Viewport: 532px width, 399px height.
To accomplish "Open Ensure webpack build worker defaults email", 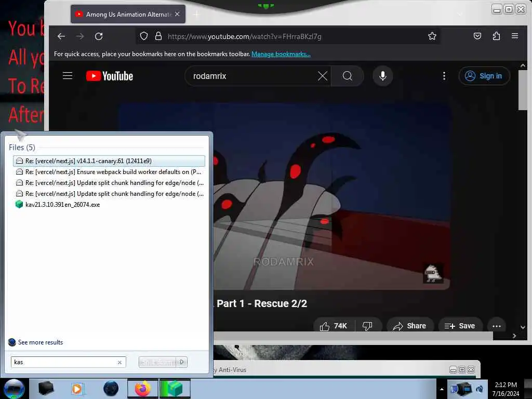I will tap(109, 171).
